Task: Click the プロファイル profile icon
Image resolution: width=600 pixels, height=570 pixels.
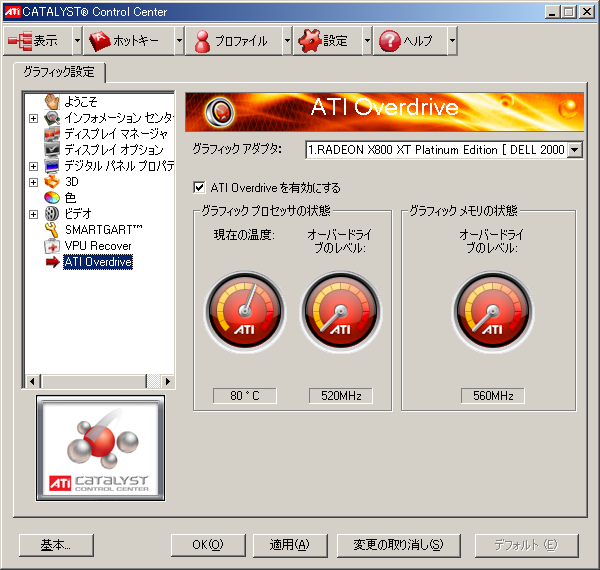Action: tap(202, 41)
